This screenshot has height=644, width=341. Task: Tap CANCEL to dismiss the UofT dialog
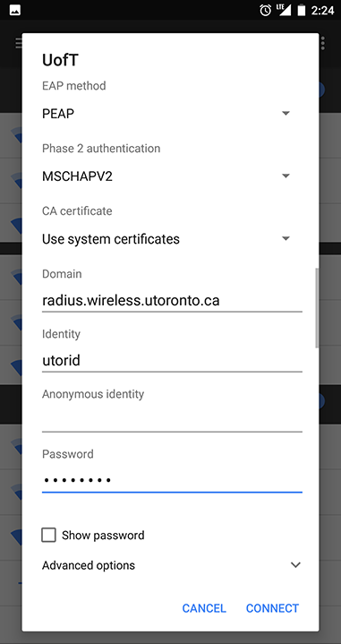point(204,608)
